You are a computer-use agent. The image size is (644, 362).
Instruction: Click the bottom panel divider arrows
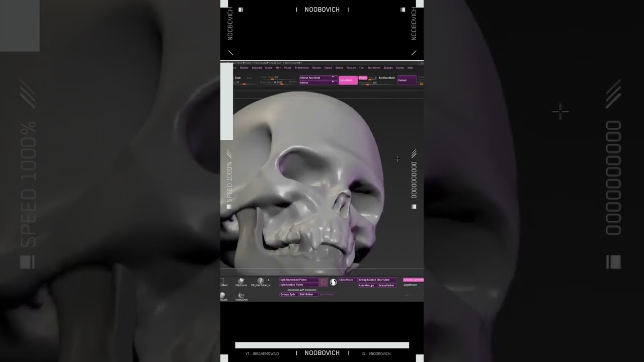301,290
